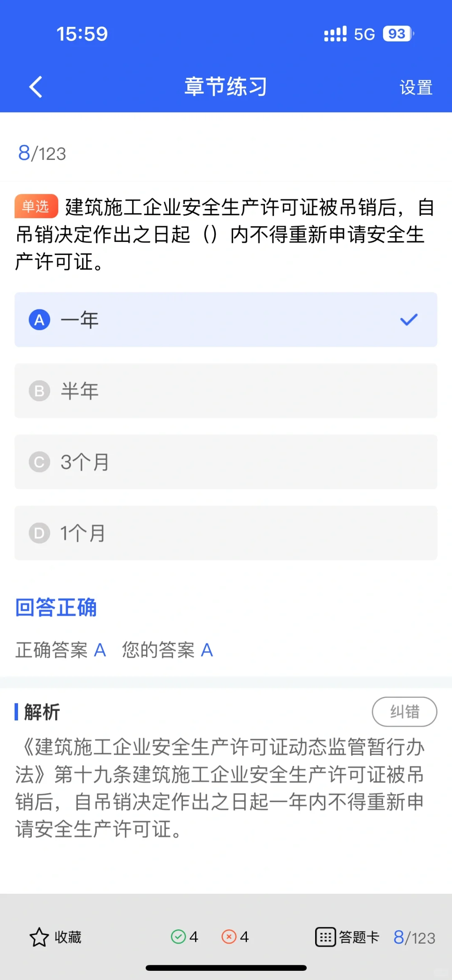Tap the blue checkmark on option A
This screenshot has width=452, height=980.
(x=409, y=319)
